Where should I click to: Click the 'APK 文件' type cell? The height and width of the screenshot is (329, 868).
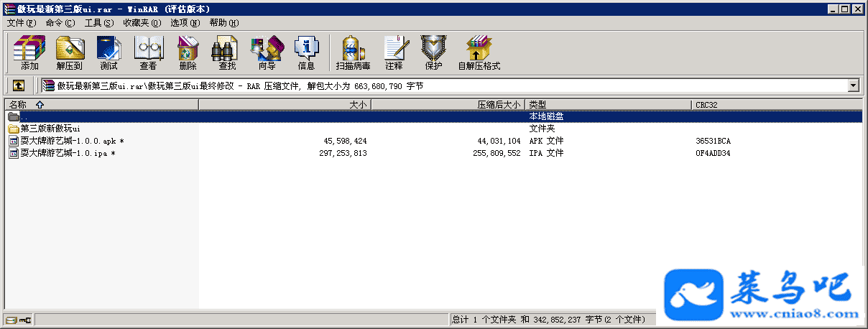point(546,141)
